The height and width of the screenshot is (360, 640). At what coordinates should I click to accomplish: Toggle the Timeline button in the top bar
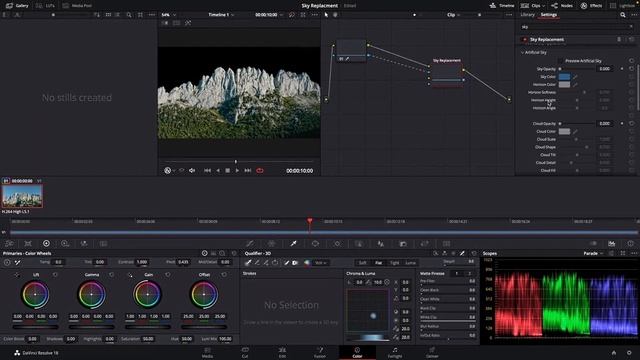502,6
